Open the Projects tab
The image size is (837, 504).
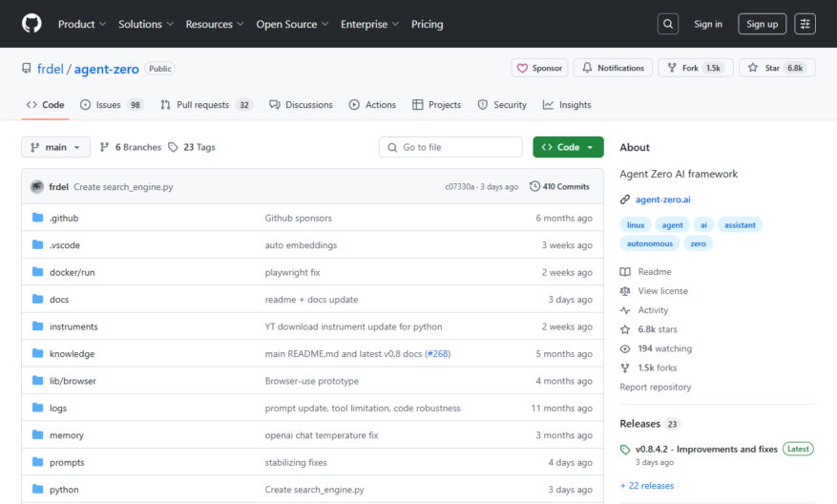point(437,105)
